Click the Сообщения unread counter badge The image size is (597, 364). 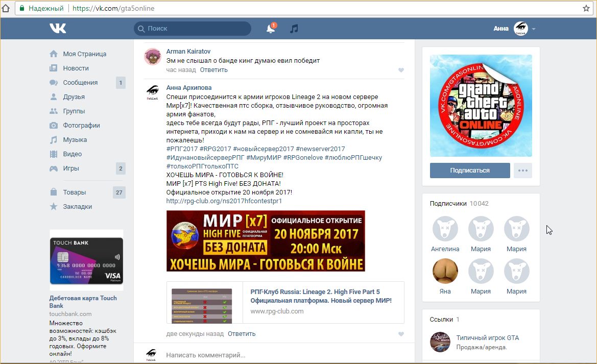pos(121,83)
